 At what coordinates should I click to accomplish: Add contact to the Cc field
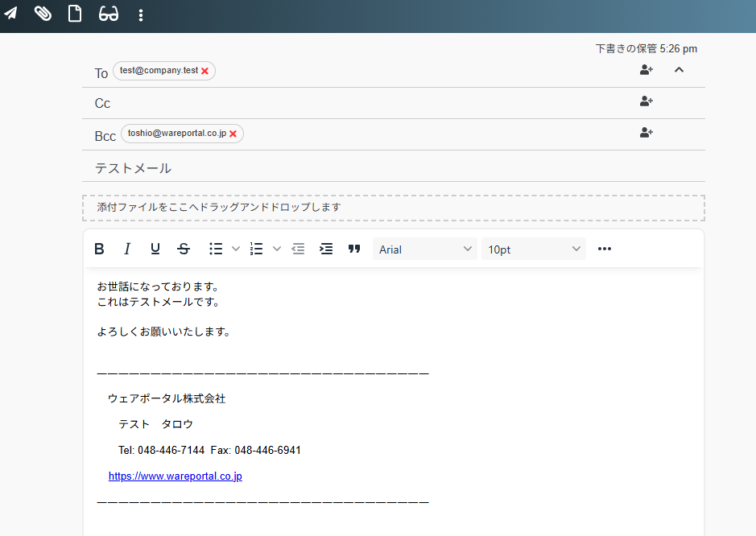pos(646,101)
